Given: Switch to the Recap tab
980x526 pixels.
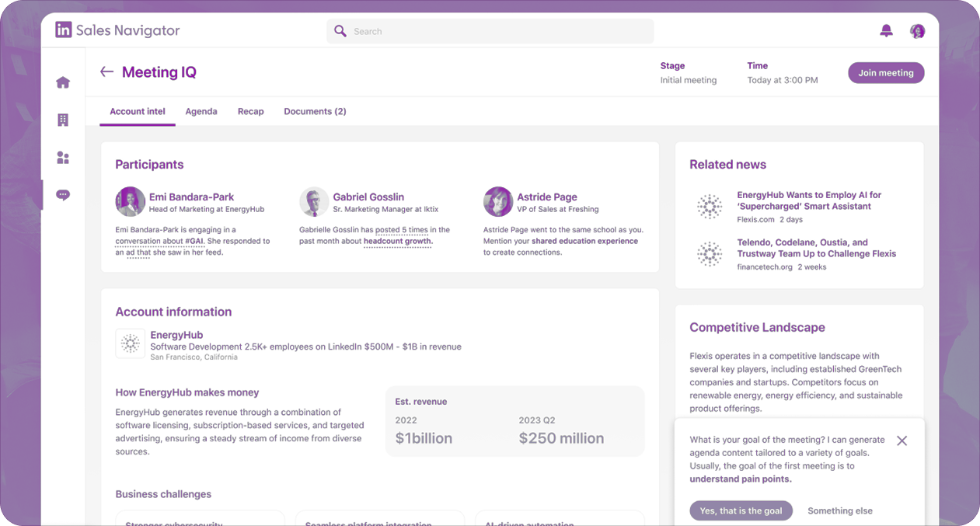Looking at the screenshot, I should tap(251, 111).
